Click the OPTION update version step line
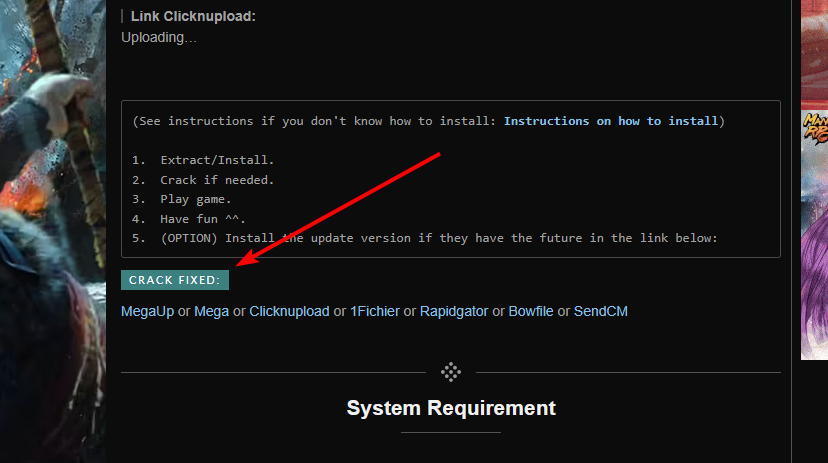 click(x=439, y=238)
